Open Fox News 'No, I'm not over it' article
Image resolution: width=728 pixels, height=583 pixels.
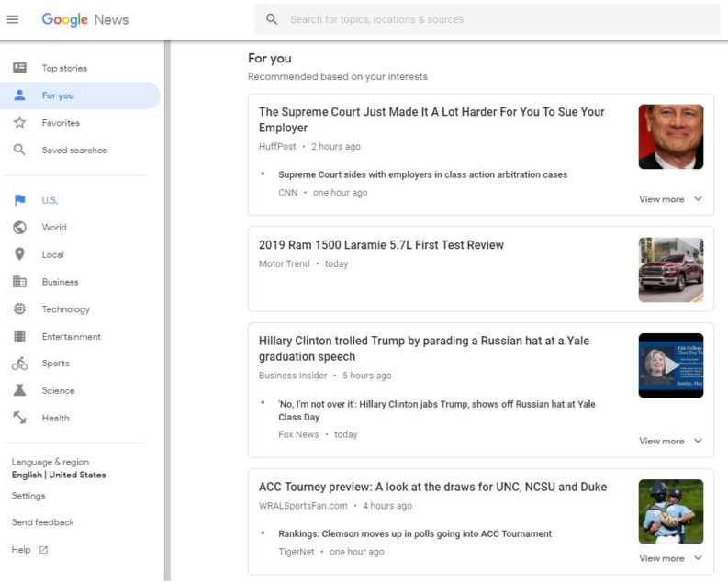tap(436, 410)
